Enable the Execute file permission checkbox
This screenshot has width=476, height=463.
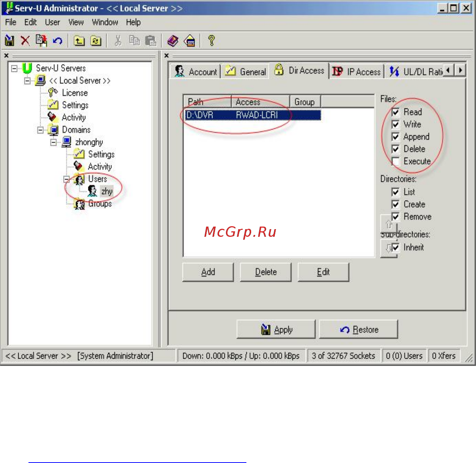point(395,161)
